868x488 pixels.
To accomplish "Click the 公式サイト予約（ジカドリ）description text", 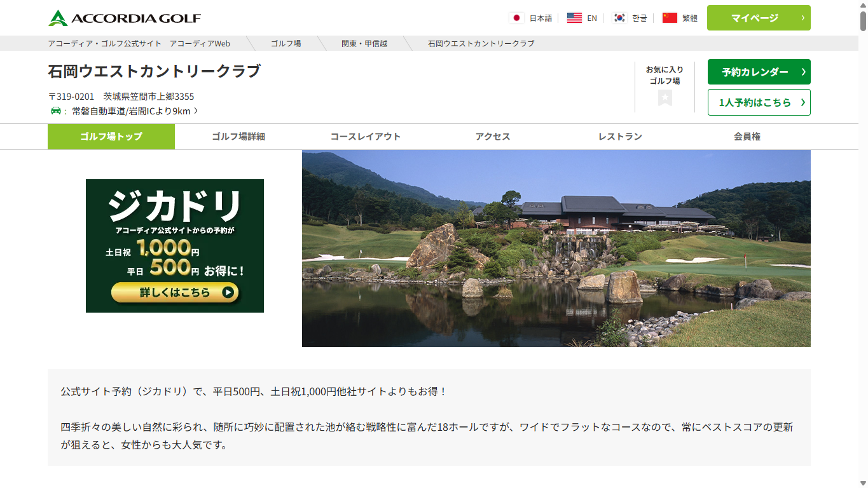I will pyautogui.click(x=254, y=391).
